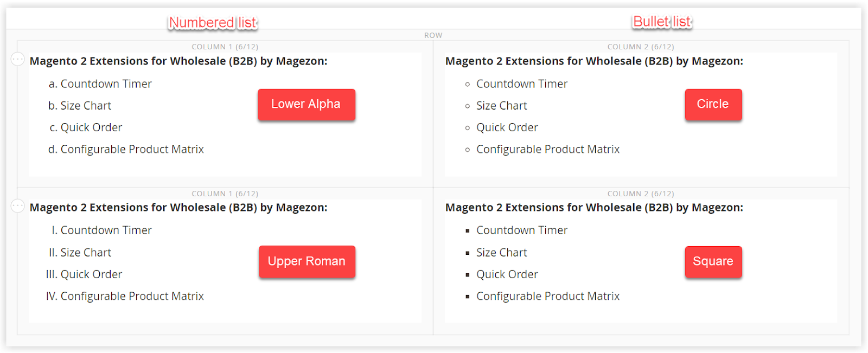Select the square bullet beside Size Chart

[x=468, y=252]
